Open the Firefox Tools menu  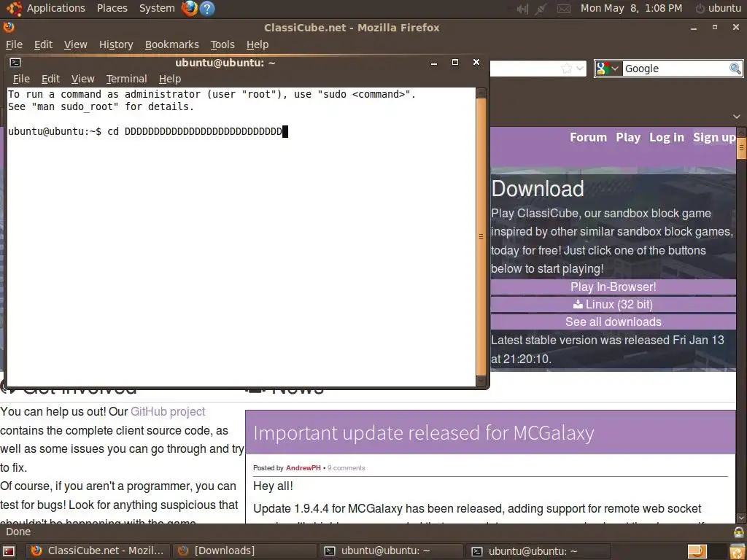pyautogui.click(x=222, y=44)
